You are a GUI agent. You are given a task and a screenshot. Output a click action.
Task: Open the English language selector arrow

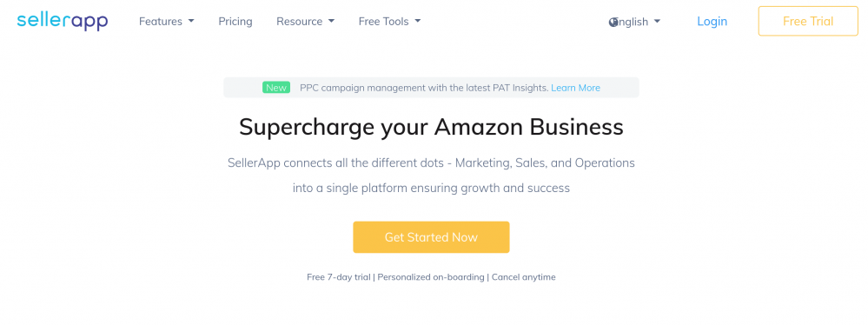tap(657, 22)
